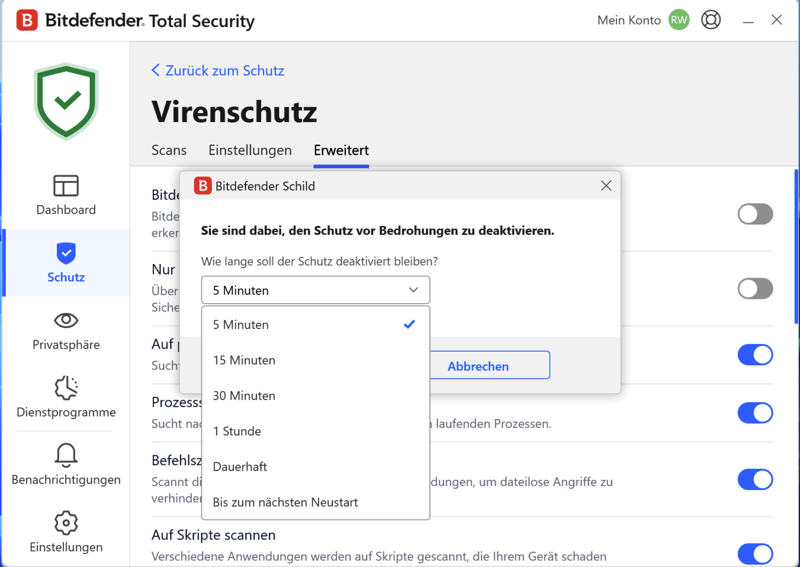
Task: Open Privatsphäre eye icon section
Action: click(x=66, y=330)
